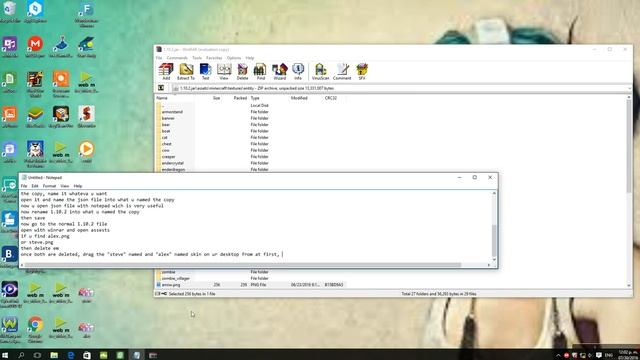Open Task View on the taskbar
640x360 pixels.
(37, 355)
